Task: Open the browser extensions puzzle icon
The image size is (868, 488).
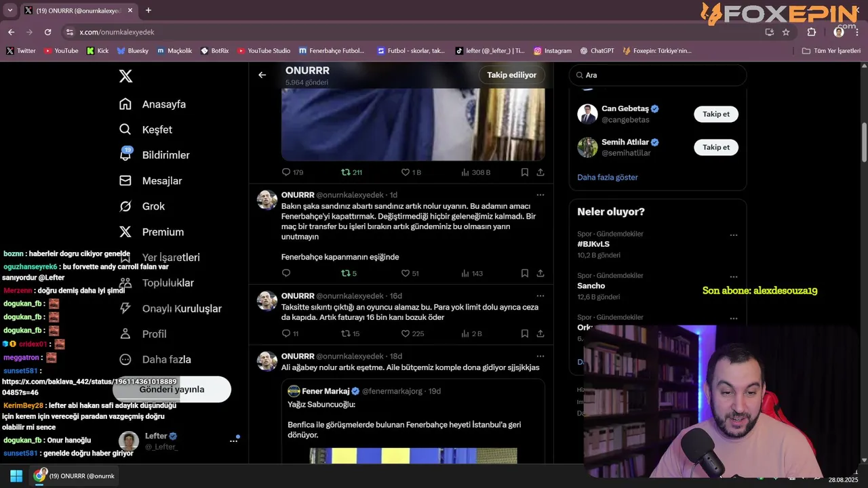Action: pyautogui.click(x=812, y=32)
